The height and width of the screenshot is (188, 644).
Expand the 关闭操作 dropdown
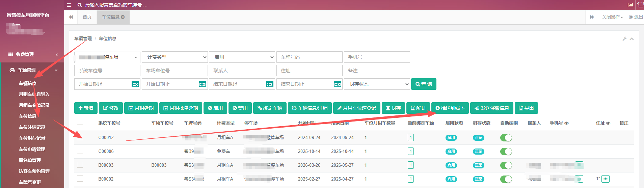612,17
